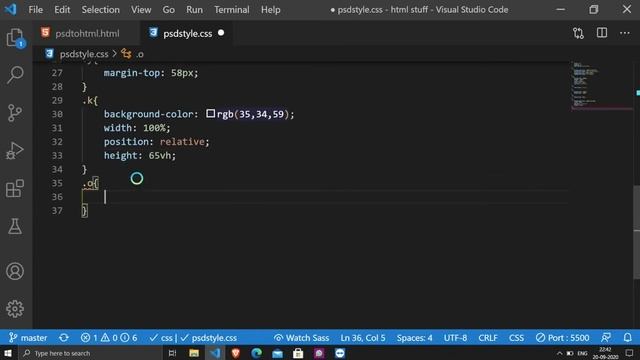
Task: Click the '.k{' selector on line 29
Action: point(90,100)
